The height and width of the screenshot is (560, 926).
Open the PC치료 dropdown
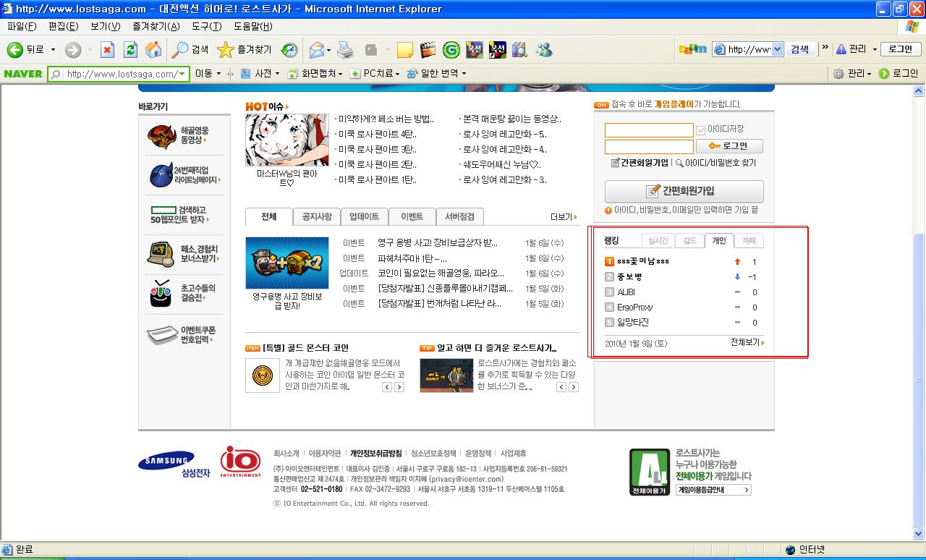375,74
